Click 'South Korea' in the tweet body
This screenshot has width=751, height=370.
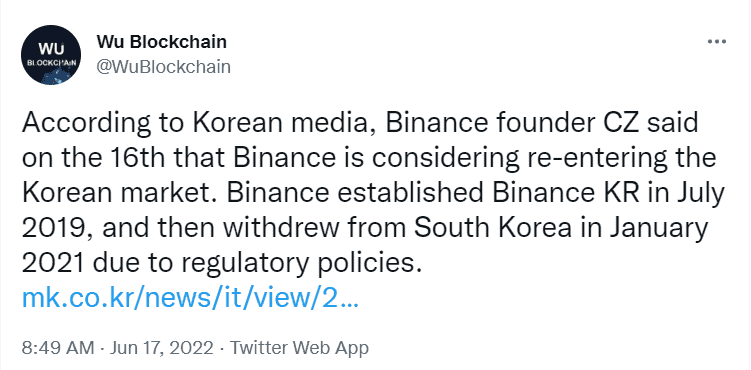click(x=493, y=228)
